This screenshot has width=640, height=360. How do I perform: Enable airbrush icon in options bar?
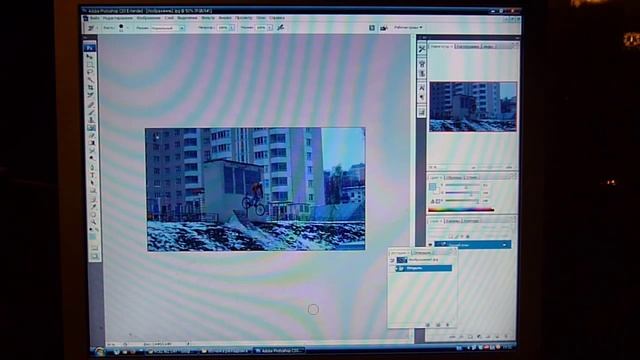pyautogui.click(x=280, y=28)
